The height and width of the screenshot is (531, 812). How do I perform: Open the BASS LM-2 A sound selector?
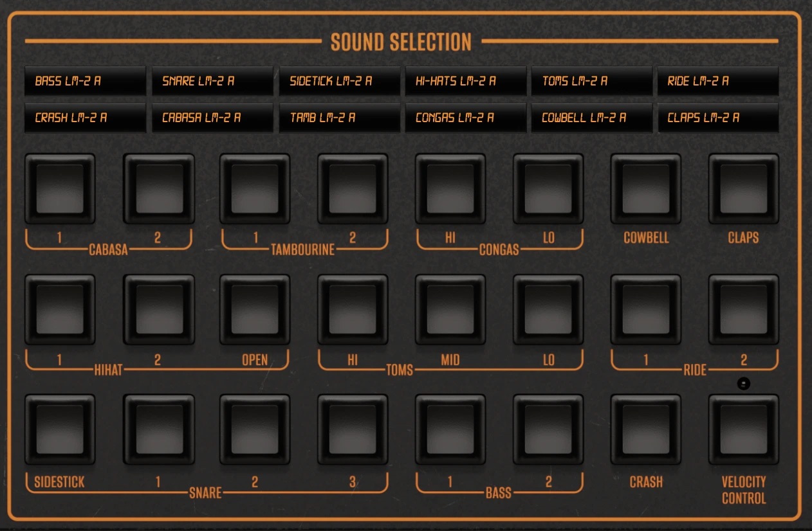coord(84,80)
